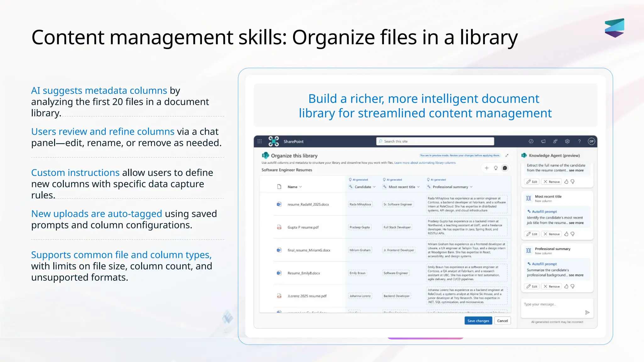Click thumbs down on the candidate name card
This screenshot has width=644, height=362.
pyautogui.click(x=573, y=182)
